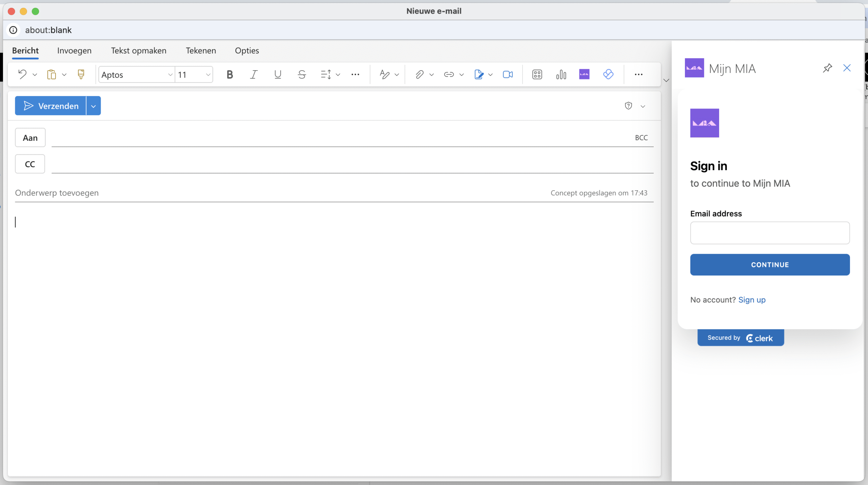Click the poll bar chart icon
The width and height of the screenshot is (868, 485).
click(x=561, y=74)
